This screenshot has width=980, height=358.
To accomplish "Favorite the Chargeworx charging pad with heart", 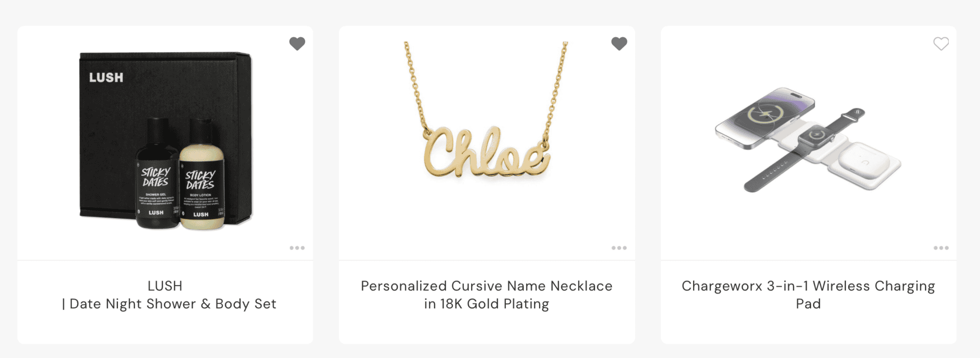I will 941,44.
